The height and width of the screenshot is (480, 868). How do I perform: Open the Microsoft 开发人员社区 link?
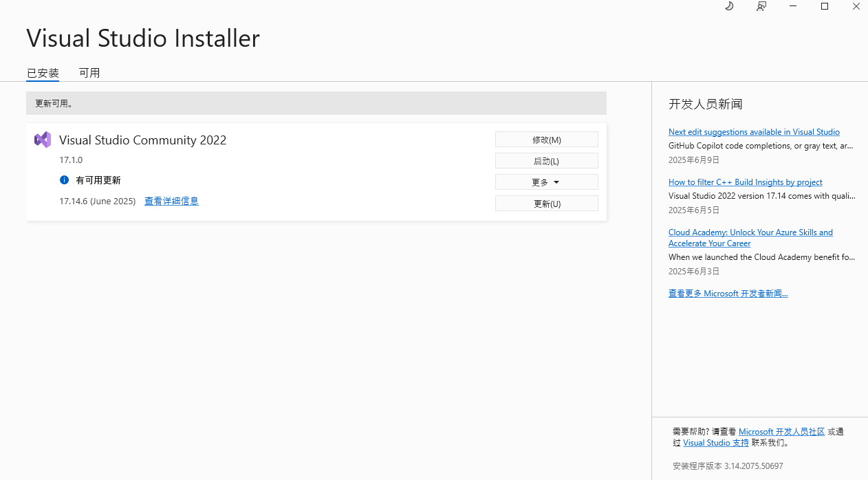pos(781,431)
